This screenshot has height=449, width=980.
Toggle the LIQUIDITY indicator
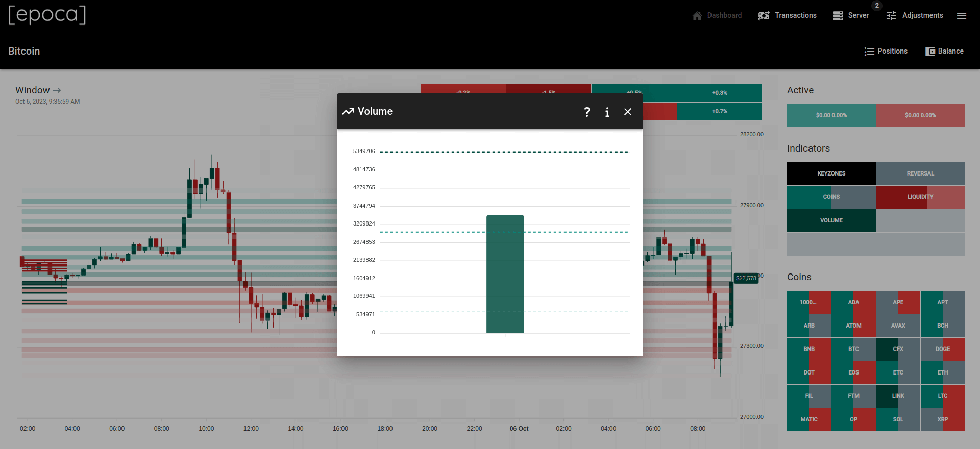tap(920, 197)
